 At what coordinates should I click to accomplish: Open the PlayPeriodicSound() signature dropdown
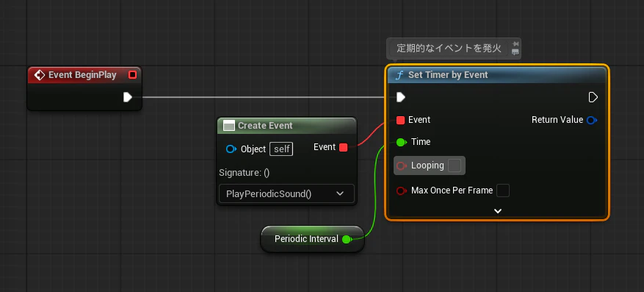pyautogui.click(x=286, y=193)
